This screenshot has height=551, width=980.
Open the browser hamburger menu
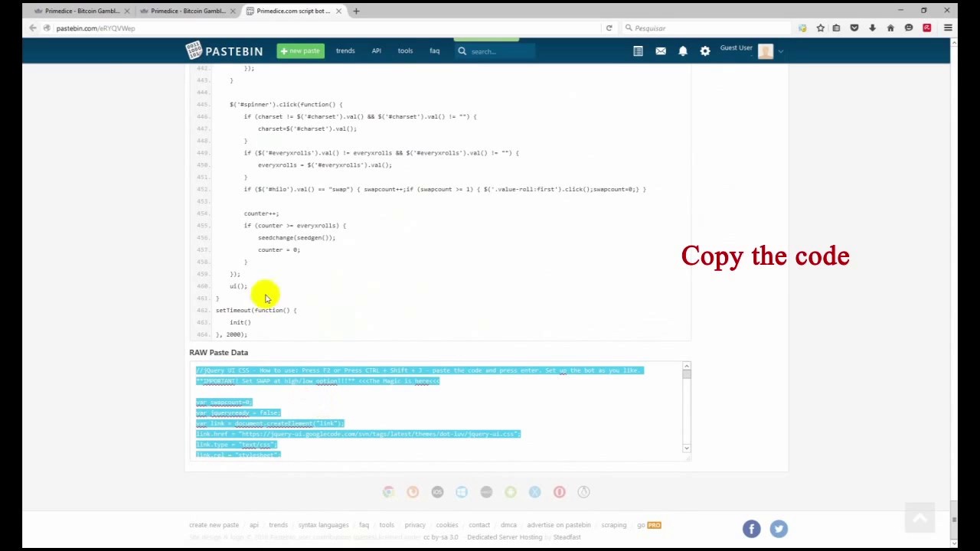click(x=948, y=28)
